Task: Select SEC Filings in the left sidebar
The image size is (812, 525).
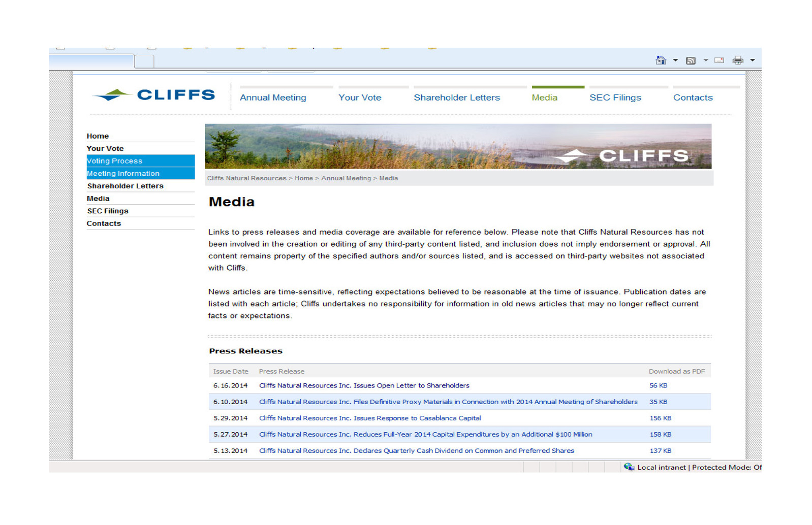Action: pos(108,211)
